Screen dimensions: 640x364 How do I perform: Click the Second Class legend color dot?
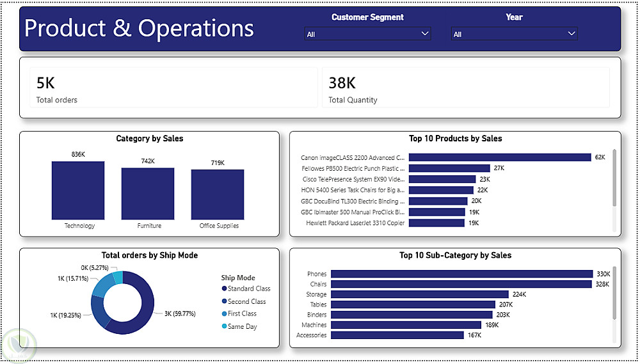pyautogui.click(x=224, y=301)
